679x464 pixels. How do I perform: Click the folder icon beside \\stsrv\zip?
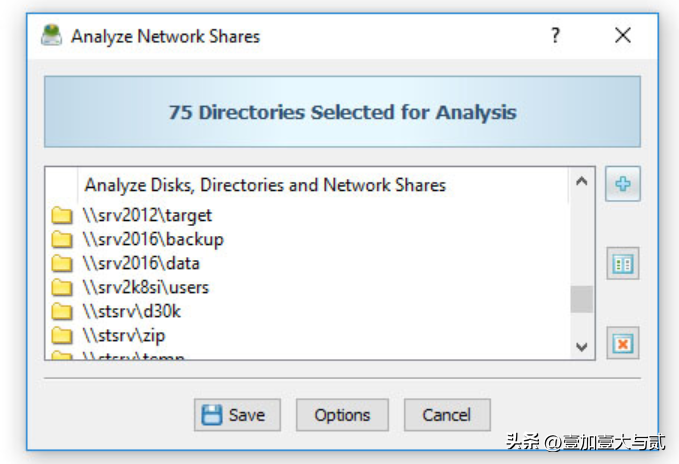point(62,335)
